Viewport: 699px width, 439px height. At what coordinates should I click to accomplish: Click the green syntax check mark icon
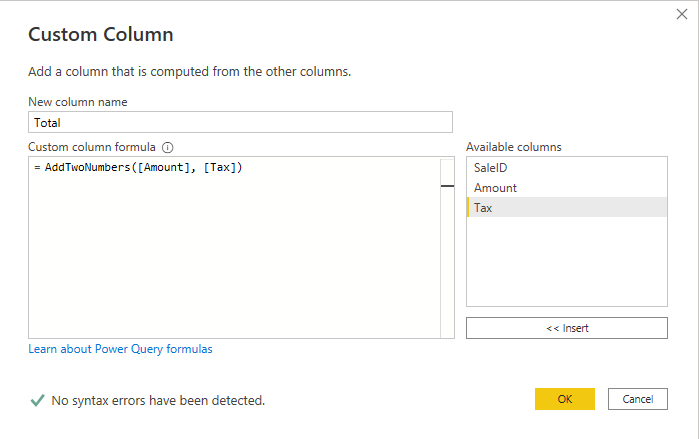pyautogui.click(x=37, y=400)
